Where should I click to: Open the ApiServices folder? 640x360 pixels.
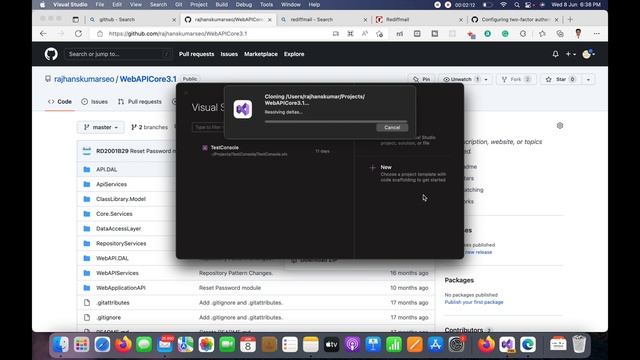111,184
